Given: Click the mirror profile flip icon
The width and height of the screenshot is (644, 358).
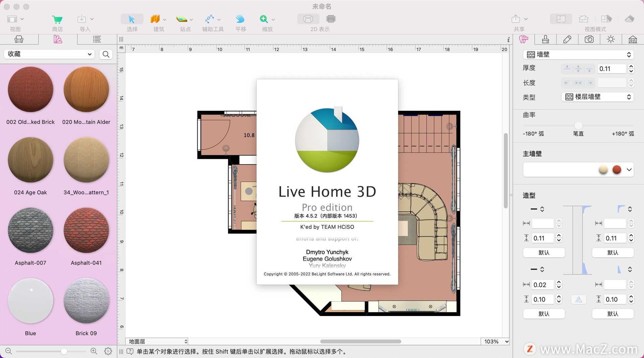Looking at the screenshot, I should click(x=579, y=299).
